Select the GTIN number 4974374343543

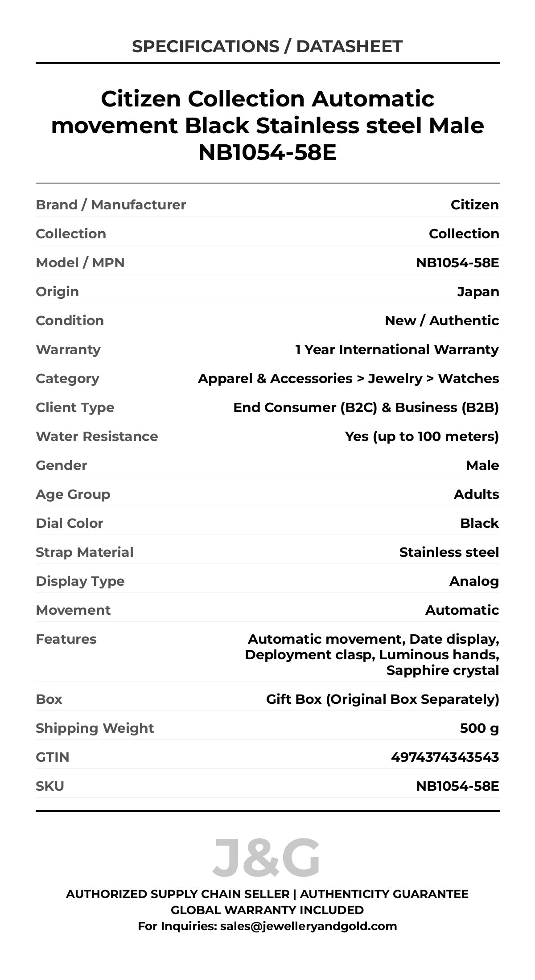click(x=444, y=757)
